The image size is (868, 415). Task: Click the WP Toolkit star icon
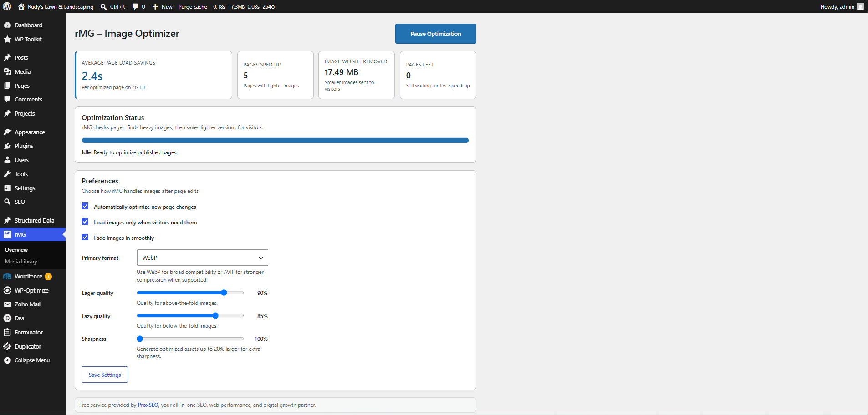tap(7, 39)
